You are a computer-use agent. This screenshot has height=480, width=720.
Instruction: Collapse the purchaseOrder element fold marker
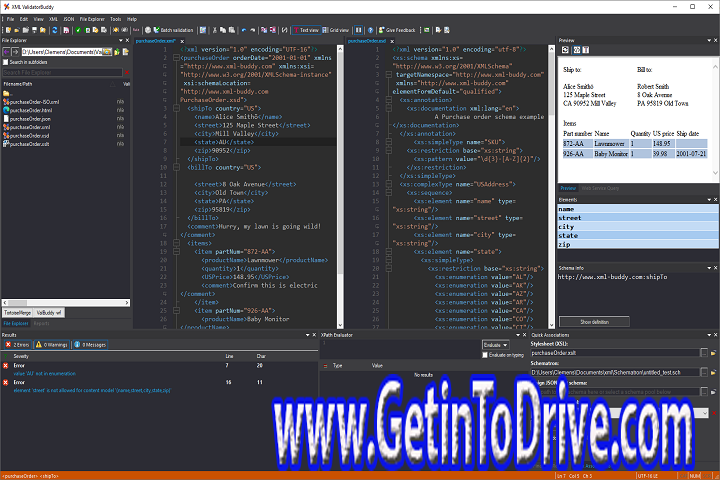coord(176,58)
